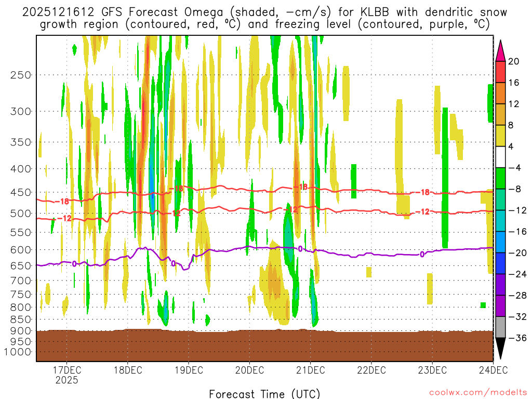Viewport: 532px width, 399px height.
Task: Click the black arrow below the color bar
Action: click(500, 349)
